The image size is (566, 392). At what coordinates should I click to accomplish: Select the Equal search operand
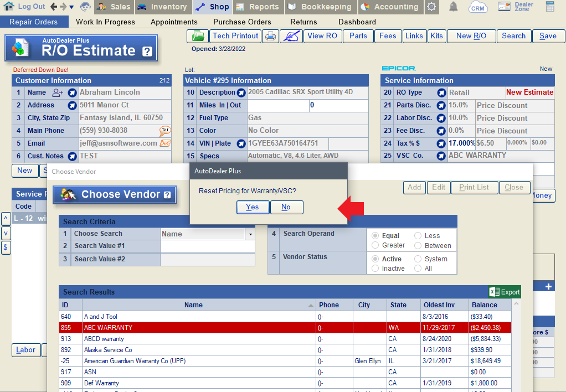(375, 236)
